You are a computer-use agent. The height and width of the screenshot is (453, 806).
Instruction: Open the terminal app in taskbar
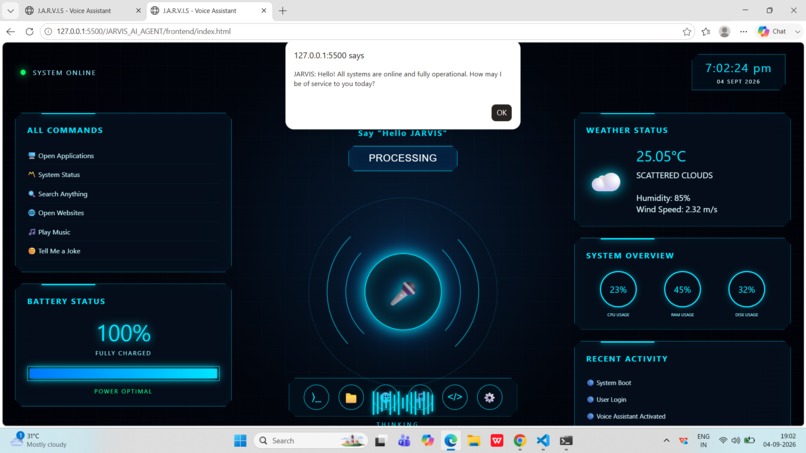tap(566, 441)
